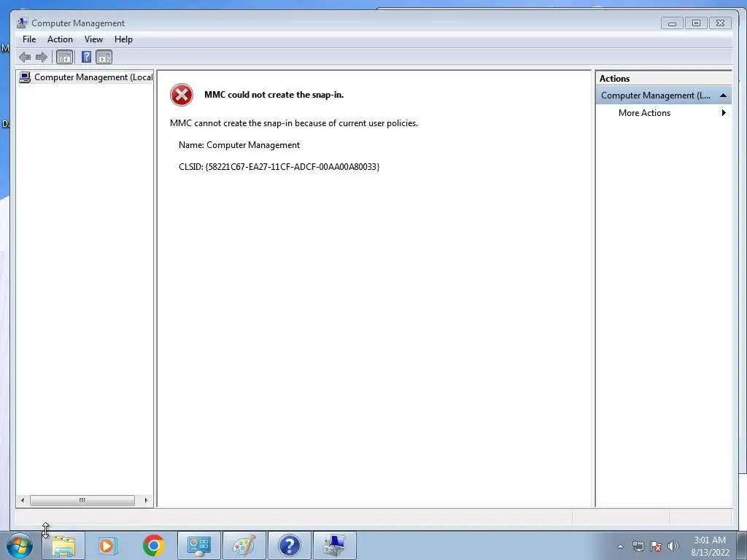Click the volume speaker tray icon
Image resolution: width=747 pixels, height=560 pixels.
coord(673,546)
